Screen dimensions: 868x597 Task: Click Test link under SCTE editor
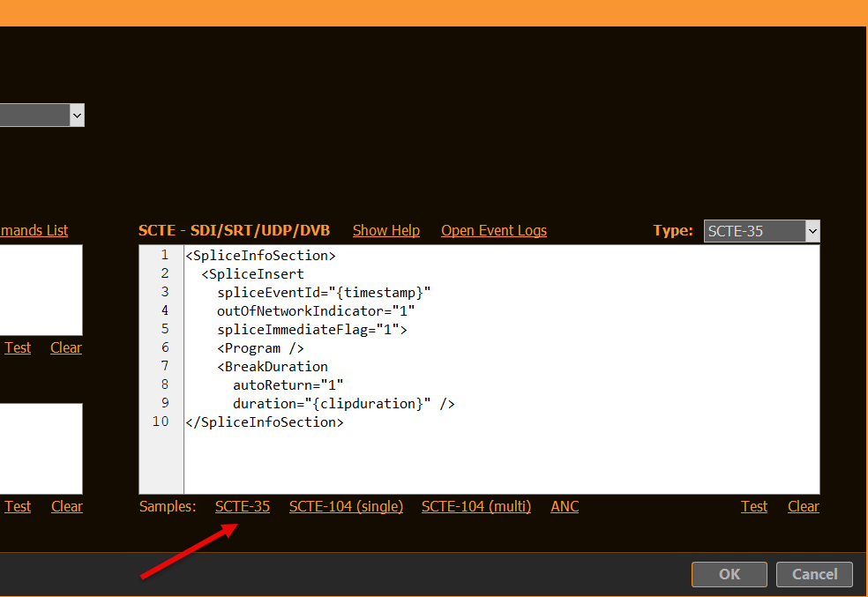[x=754, y=506]
